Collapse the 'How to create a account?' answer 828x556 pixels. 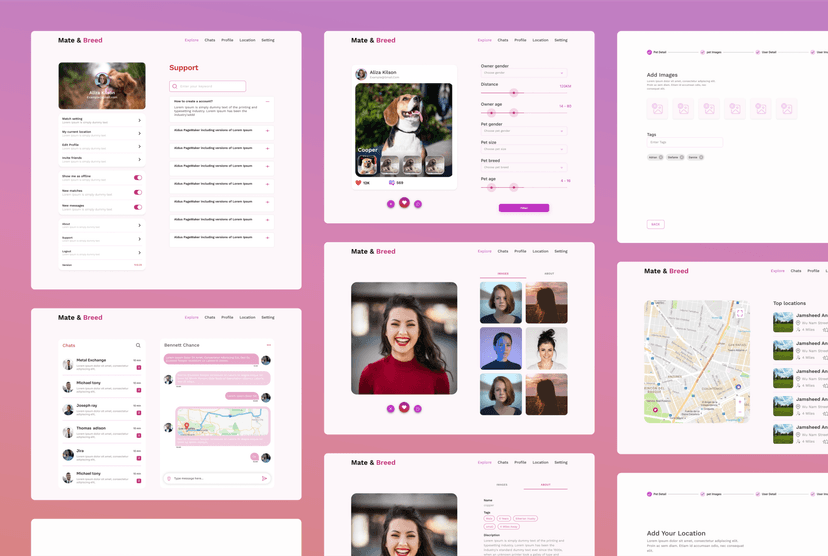click(267, 102)
